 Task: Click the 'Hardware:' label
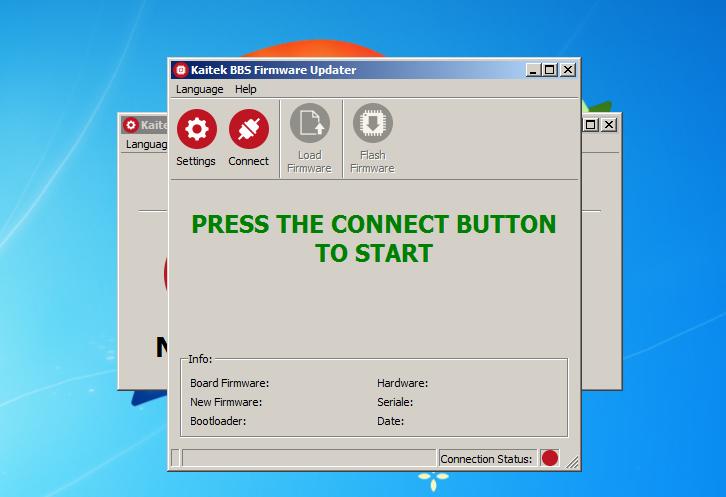click(402, 383)
